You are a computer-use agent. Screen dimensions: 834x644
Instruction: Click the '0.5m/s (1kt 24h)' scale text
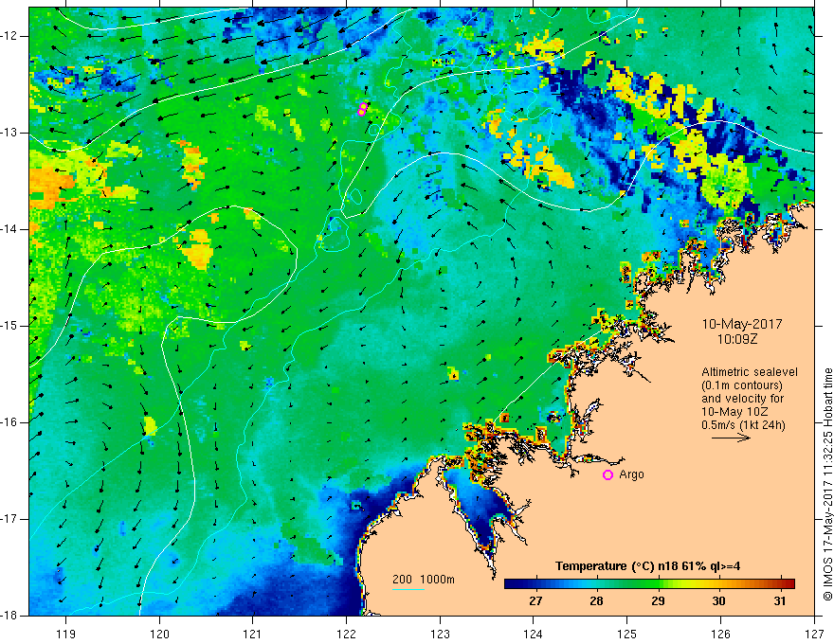tap(743, 425)
